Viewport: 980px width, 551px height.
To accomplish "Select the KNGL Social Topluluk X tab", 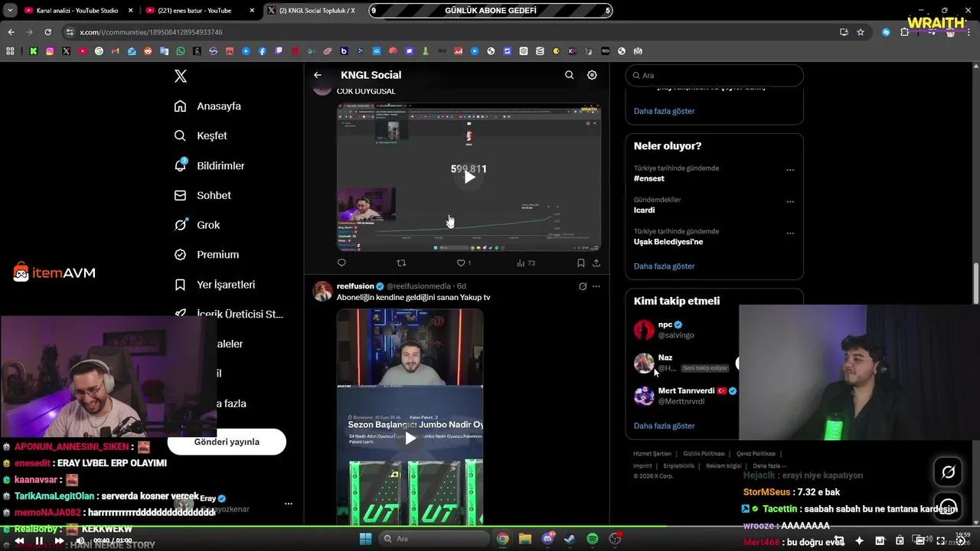I will [x=313, y=11].
